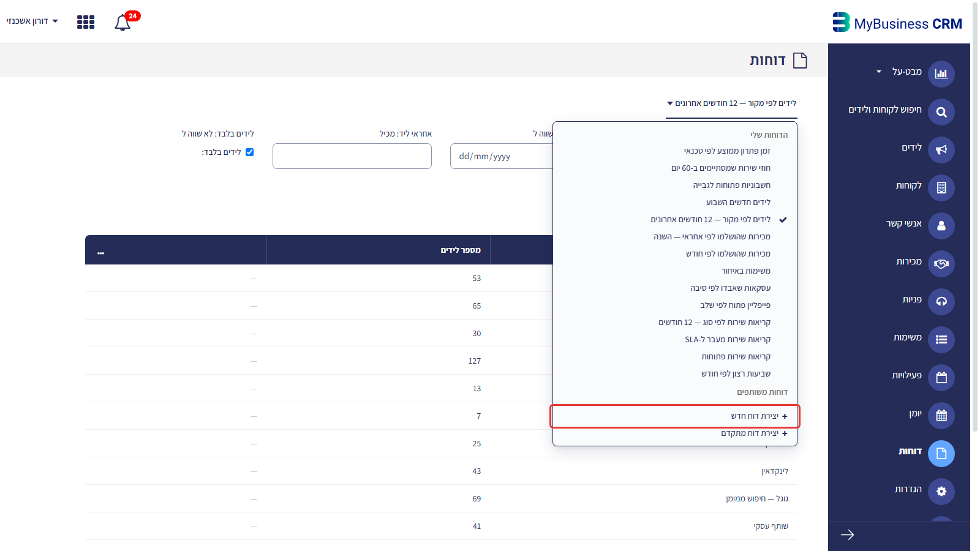Screen dimensions: 980x551
Task: Open לקוחות building icon in sidebar
Action: pyautogui.click(x=941, y=188)
